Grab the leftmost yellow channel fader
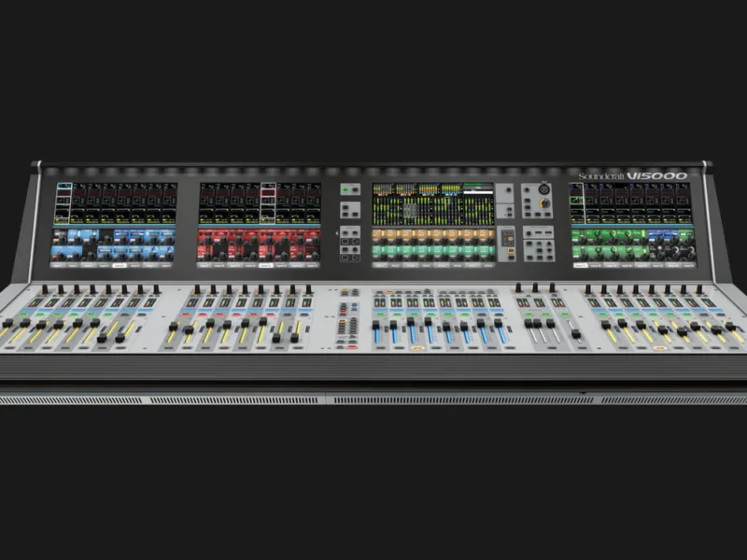The width and height of the screenshot is (747, 560). 7,323
